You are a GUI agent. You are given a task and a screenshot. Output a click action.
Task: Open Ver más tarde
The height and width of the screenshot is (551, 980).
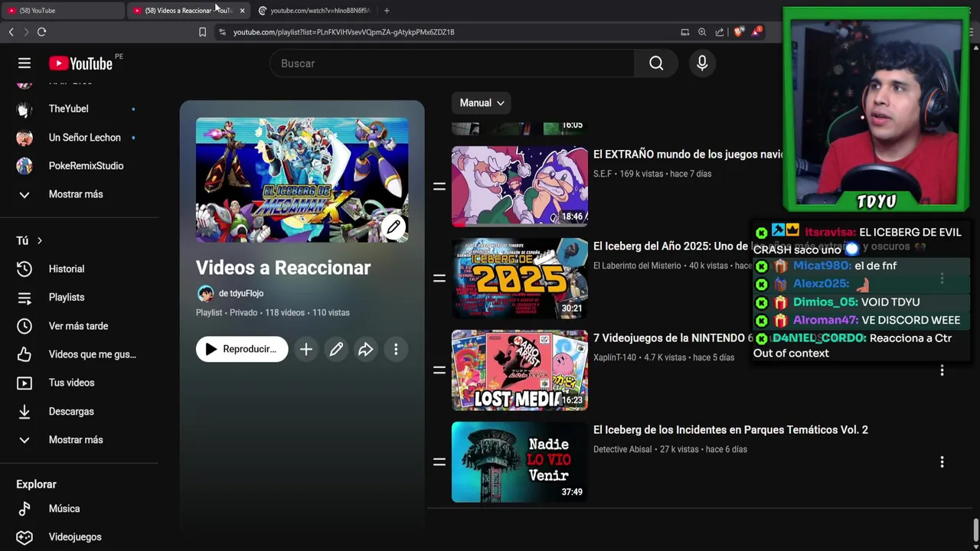80,326
